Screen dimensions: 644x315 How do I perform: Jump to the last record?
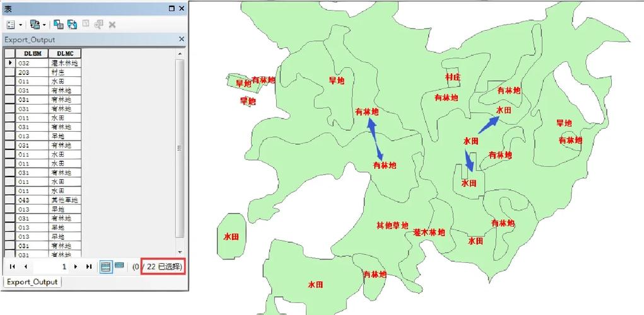tap(89, 266)
